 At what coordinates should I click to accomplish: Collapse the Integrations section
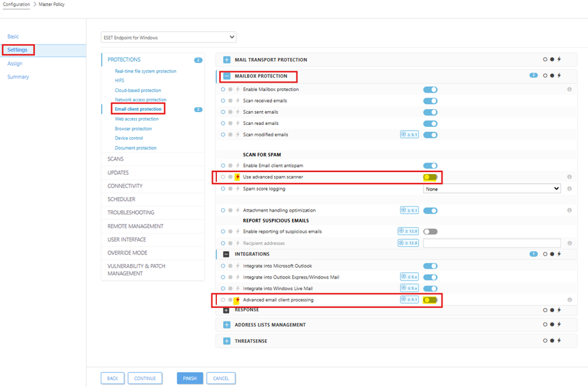tap(226, 254)
